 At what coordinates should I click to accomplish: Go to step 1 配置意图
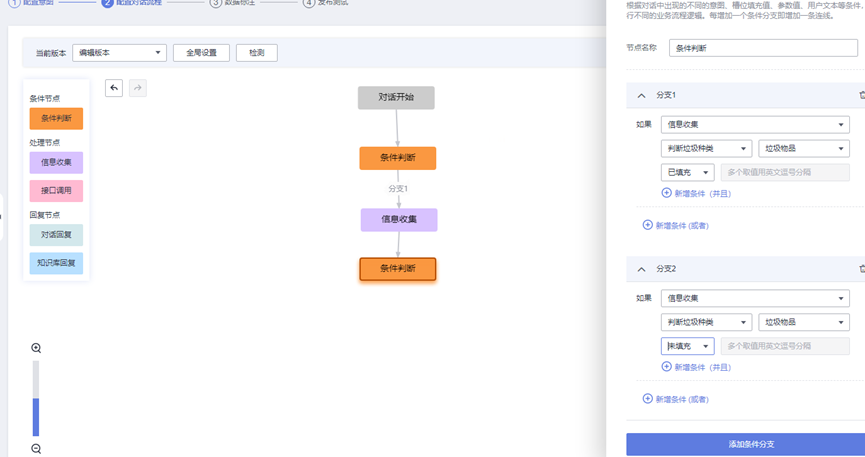click(x=32, y=2)
